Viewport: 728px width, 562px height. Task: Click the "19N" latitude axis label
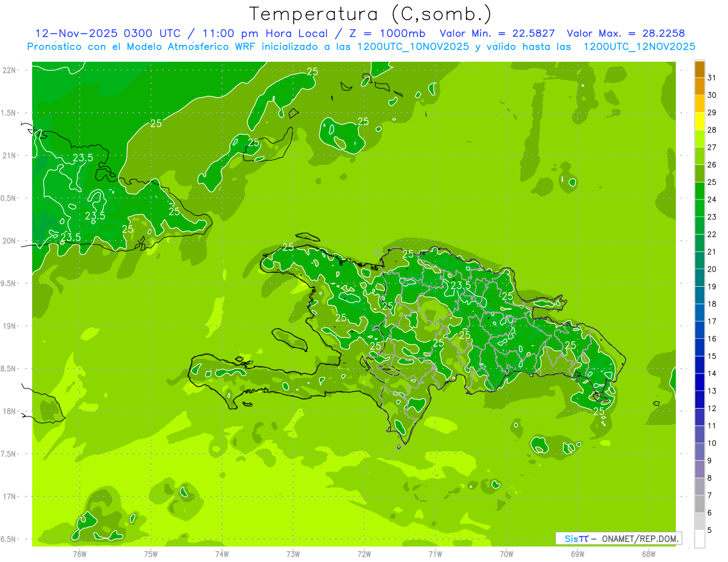point(9,326)
